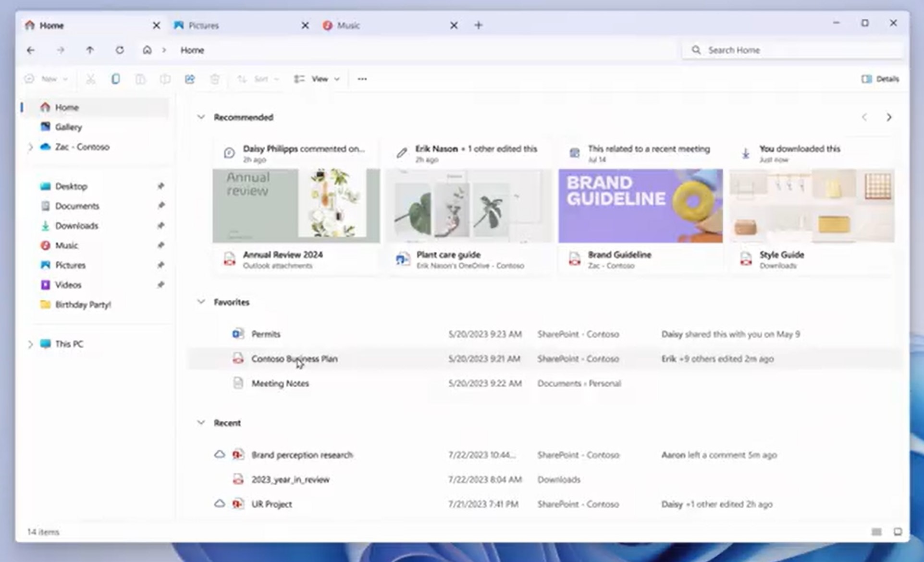Screen dimensions: 924x562
Task: Show next Recommended items arrow
Action: (x=889, y=117)
